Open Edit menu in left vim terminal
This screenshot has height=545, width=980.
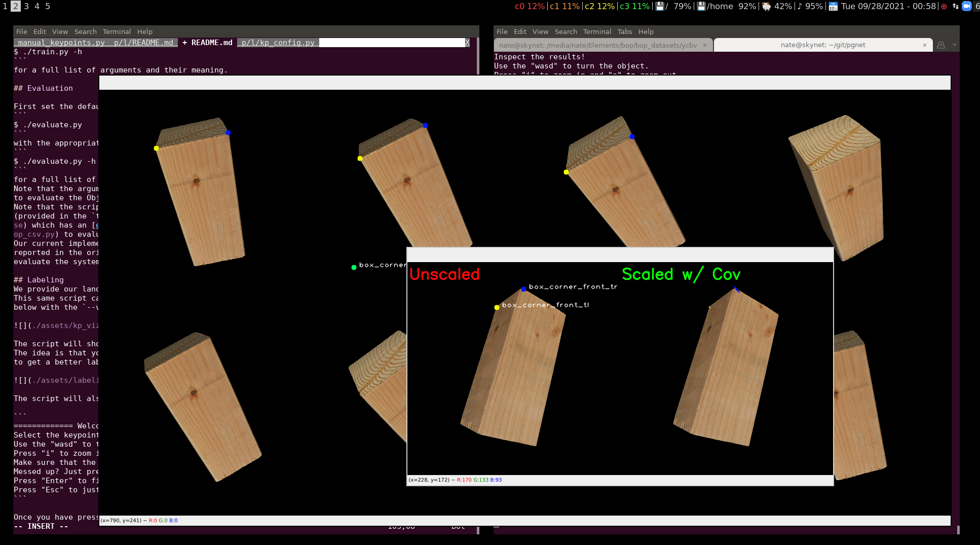[x=40, y=31]
